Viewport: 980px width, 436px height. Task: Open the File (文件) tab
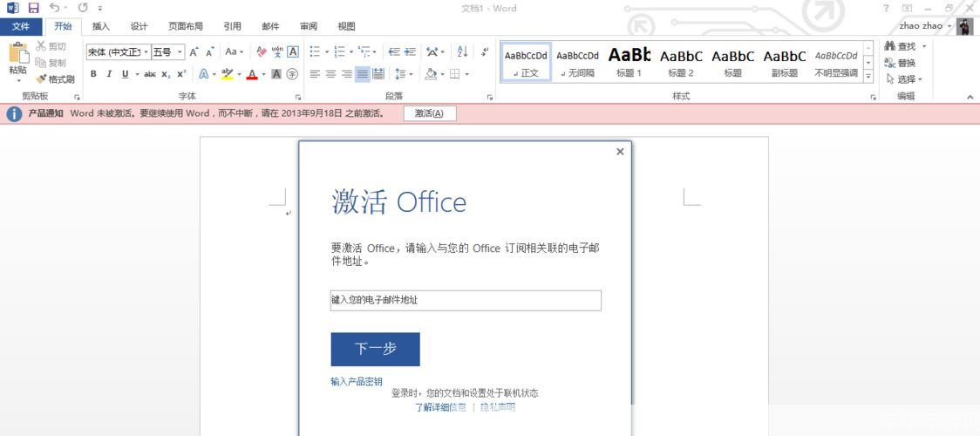click(x=21, y=26)
